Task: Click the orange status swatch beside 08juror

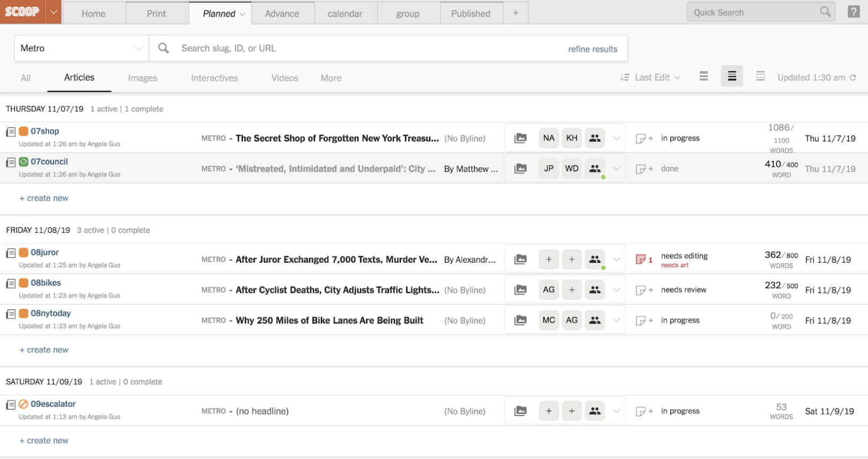Action: pos(24,253)
